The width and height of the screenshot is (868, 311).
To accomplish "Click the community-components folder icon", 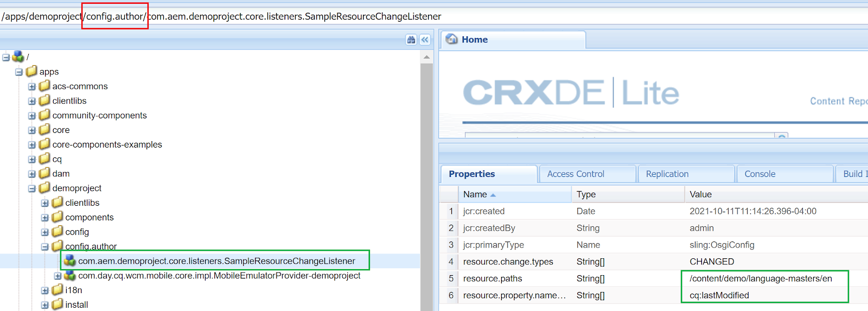I will click(x=44, y=115).
